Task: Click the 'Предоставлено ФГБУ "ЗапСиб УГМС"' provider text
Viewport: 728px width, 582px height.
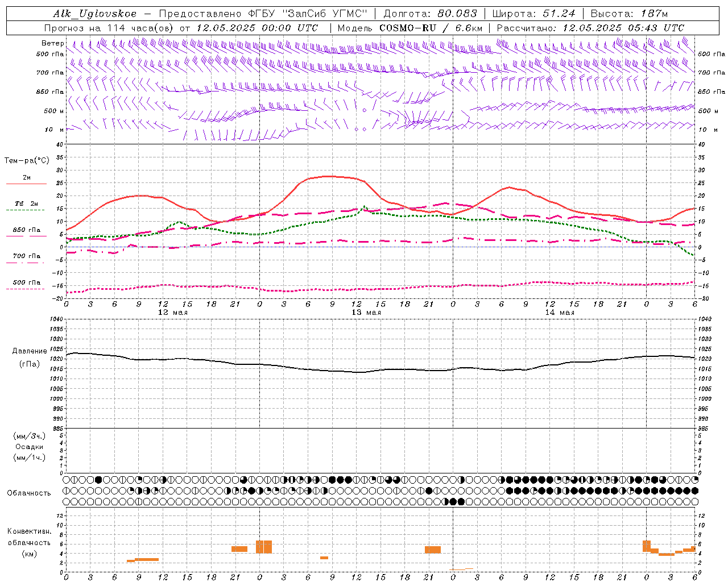Action: click(x=263, y=14)
